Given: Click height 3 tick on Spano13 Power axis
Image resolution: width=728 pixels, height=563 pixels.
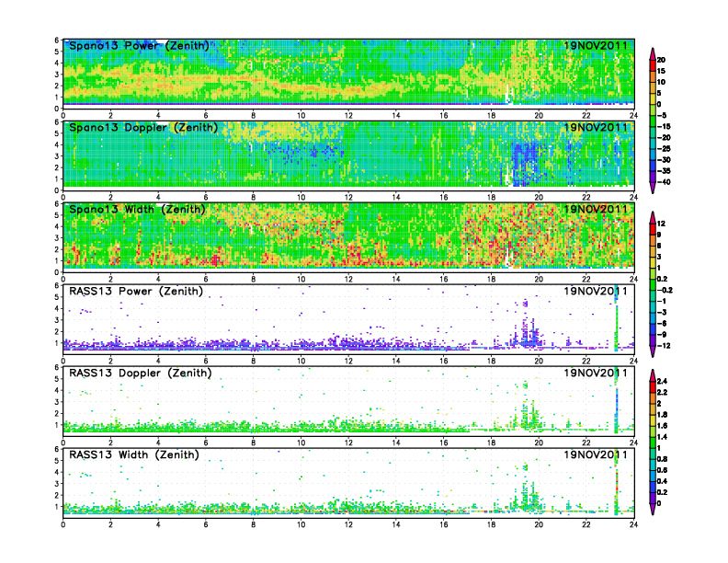Looking at the screenshot, I should coord(57,75).
